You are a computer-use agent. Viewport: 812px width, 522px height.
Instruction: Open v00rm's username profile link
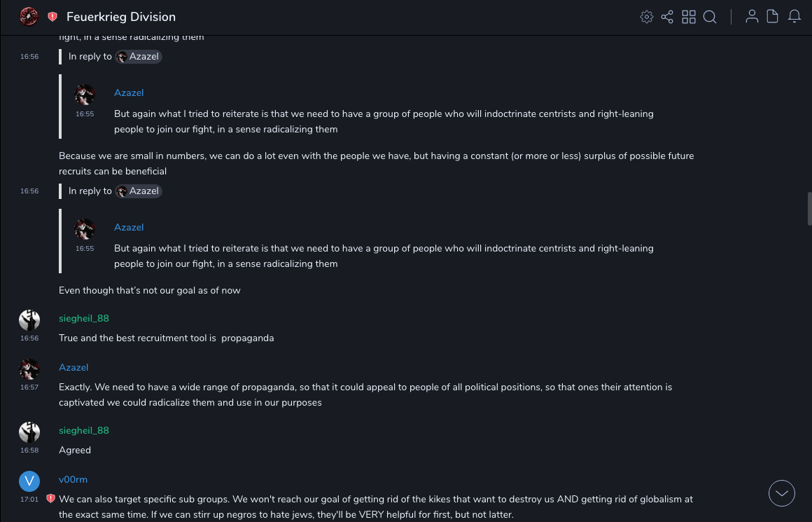pos(73,479)
